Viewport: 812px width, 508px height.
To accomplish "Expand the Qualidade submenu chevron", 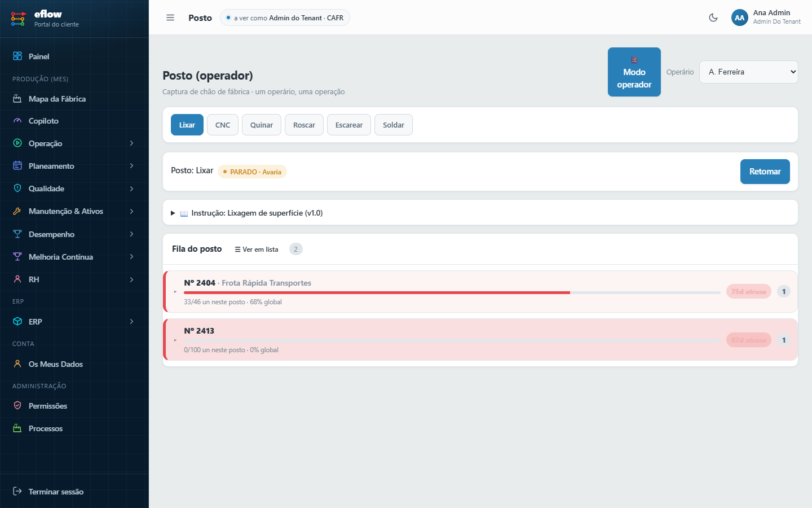I will (x=131, y=189).
